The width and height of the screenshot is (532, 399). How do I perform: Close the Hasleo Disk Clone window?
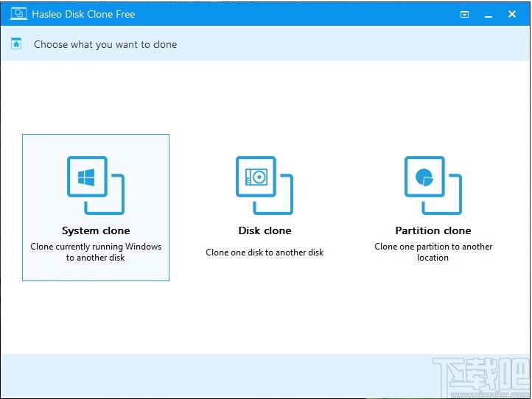(512, 14)
